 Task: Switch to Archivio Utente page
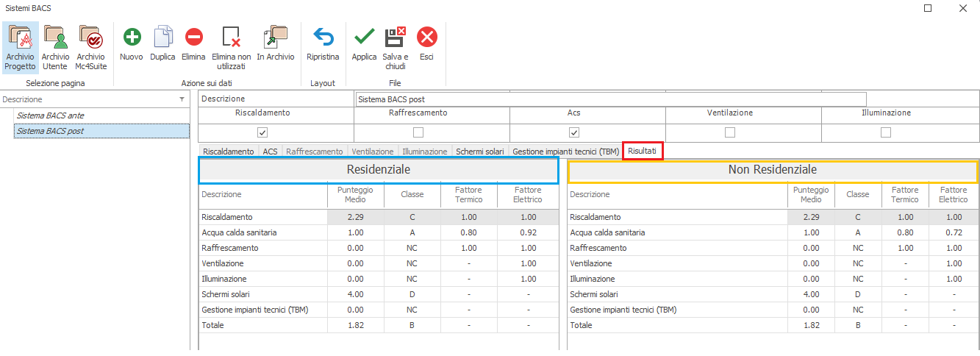click(55, 46)
